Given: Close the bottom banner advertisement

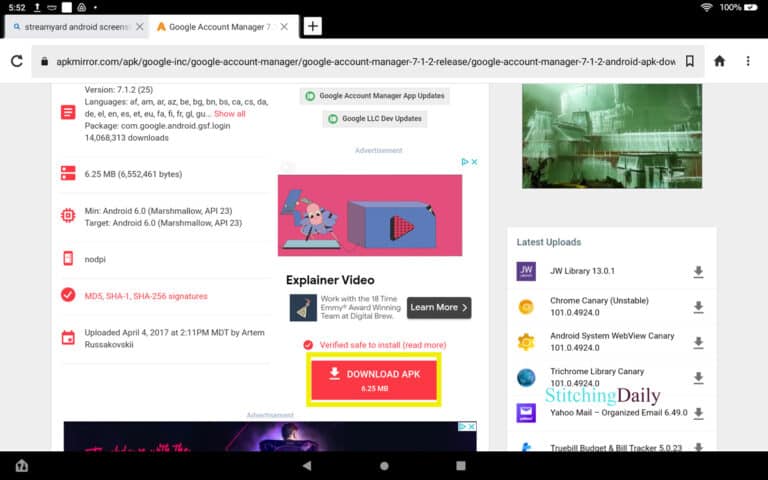Looking at the screenshot, I should click(x=471, y=427).
